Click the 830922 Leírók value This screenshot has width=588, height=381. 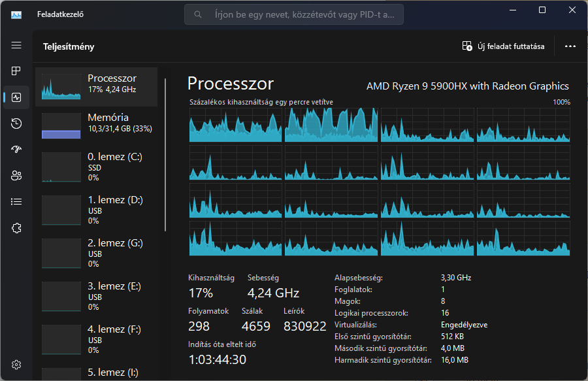tap(305, 326)
